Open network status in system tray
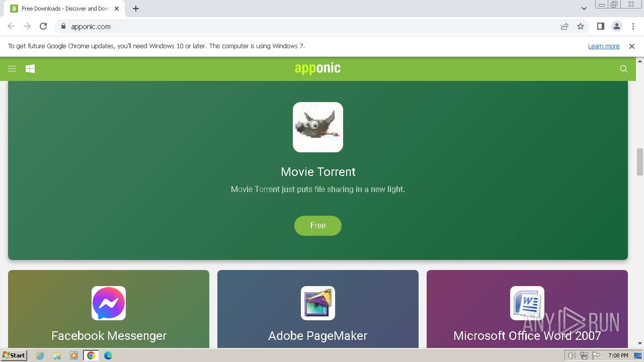This screenshot has height=362, width=644. pos(584,355)
